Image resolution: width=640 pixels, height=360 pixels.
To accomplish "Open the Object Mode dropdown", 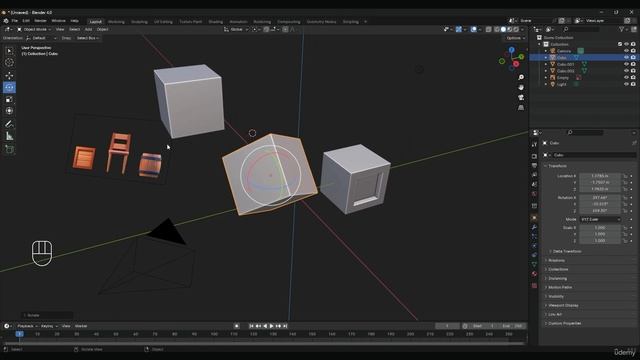I will tap(34, 29).
